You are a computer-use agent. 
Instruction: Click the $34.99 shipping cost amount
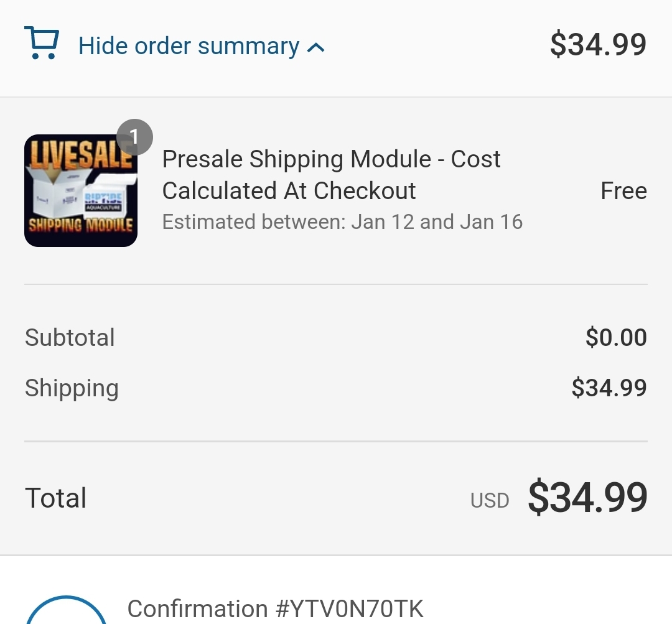click(x=609, y=388)
